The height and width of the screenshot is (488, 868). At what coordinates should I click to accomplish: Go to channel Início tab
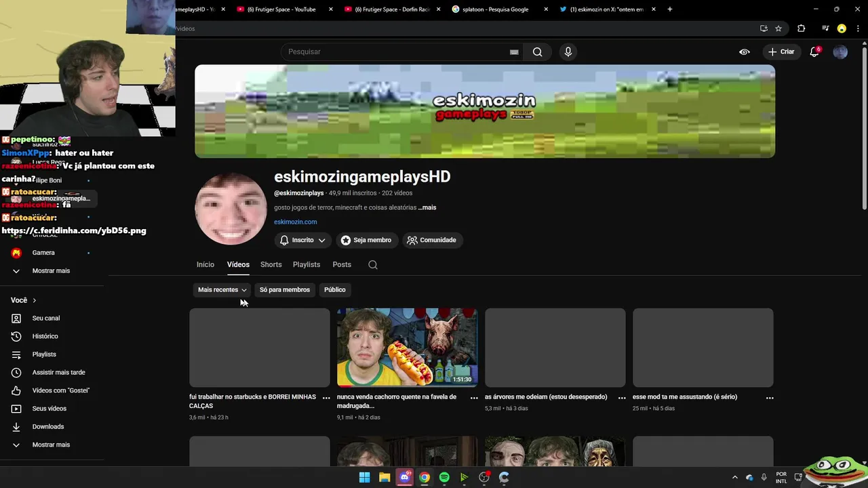205,264
